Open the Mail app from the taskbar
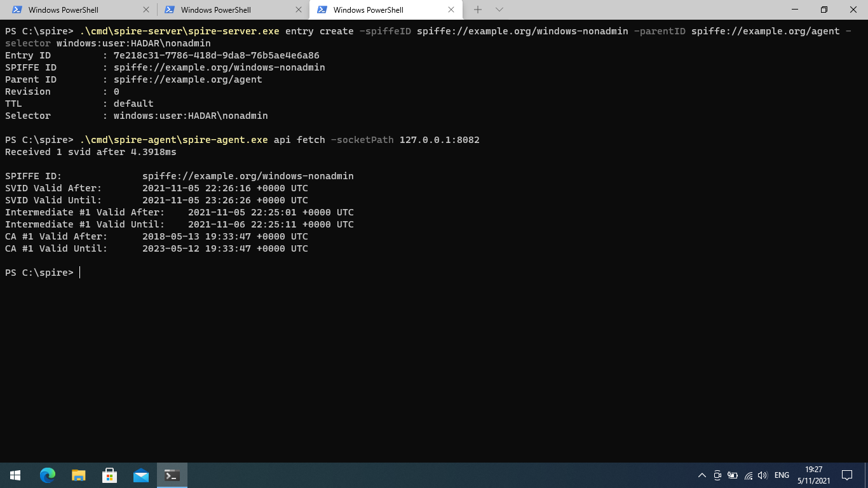 coord(140,475)
